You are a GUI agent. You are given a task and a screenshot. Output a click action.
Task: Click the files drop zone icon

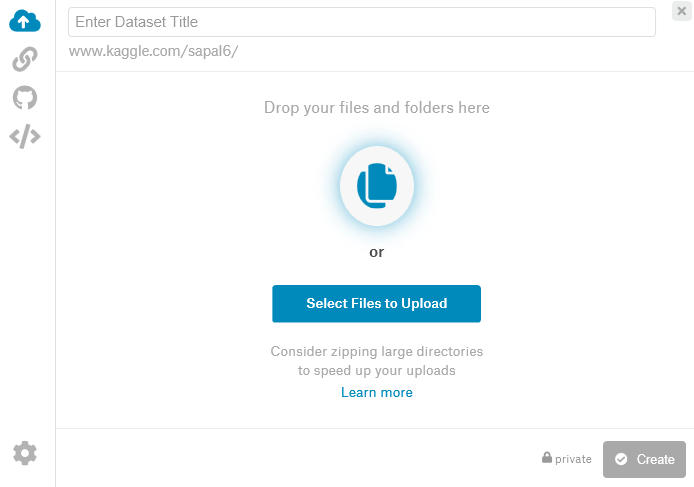(377, 186)
